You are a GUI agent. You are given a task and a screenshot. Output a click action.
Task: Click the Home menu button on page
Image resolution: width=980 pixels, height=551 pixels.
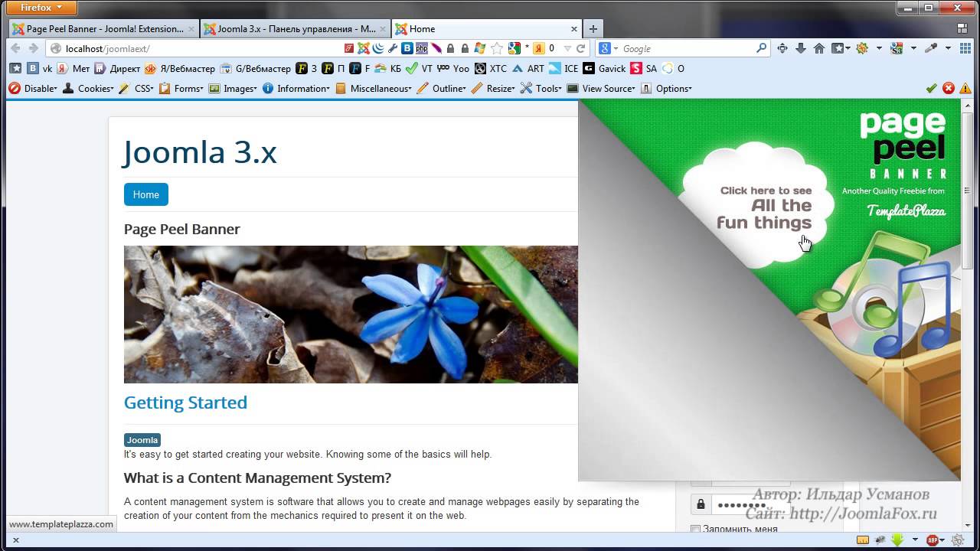(x=146, y=194)
